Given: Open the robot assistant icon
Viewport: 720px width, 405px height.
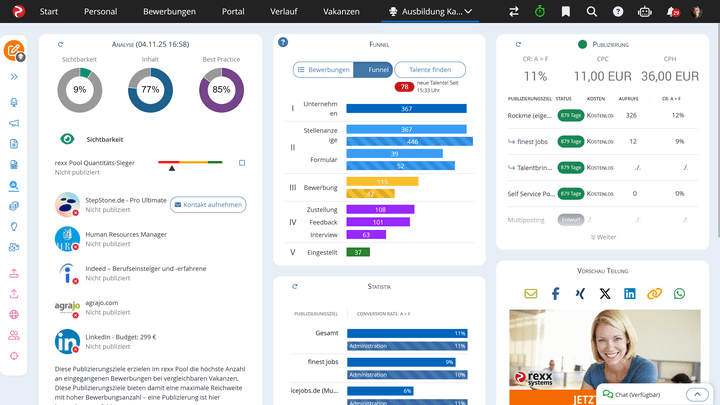Looking at the screenshot, I should pyautogui.click(x=645, y=12).
